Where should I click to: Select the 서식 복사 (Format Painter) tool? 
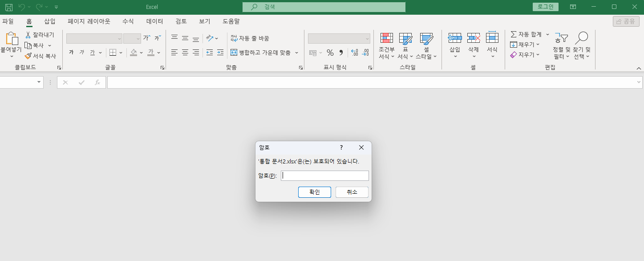tap(40, 56)
